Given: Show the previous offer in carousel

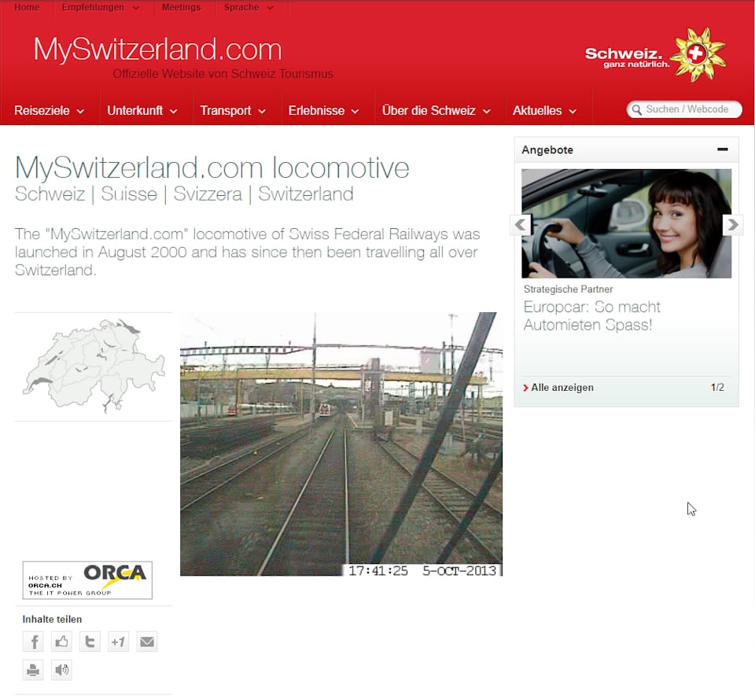Looking at the screenshot, I should 520,225.
